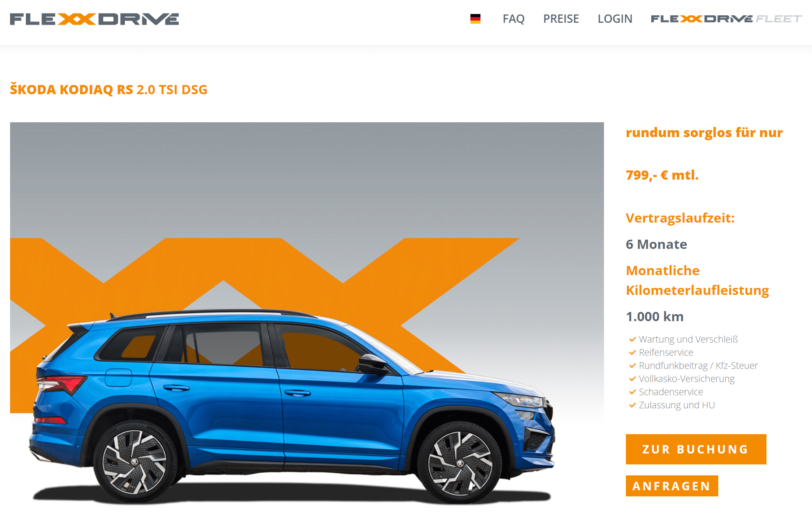Viewport: 812px width, 531px height.
Task: Open the LOGIN page
Action: pos(615,19)
